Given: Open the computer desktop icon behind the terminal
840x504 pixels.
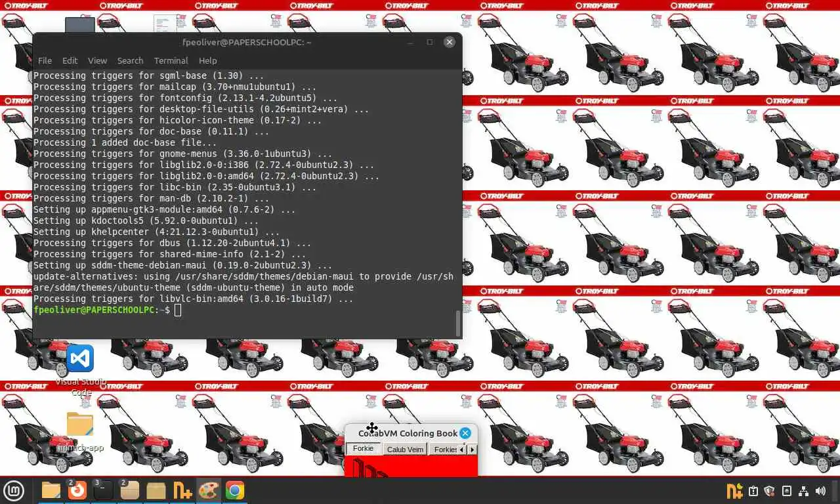Looking at the screenshot, I should (80, 25).
